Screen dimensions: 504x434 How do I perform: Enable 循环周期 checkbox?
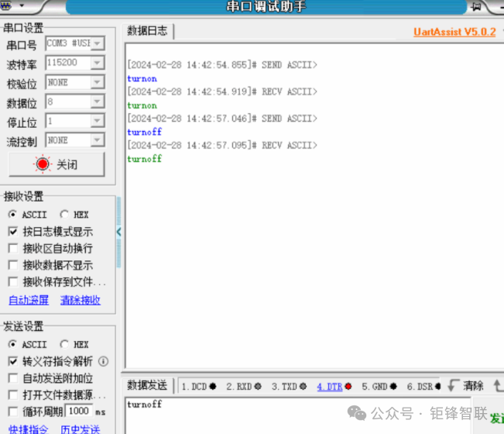pos(13,412)
